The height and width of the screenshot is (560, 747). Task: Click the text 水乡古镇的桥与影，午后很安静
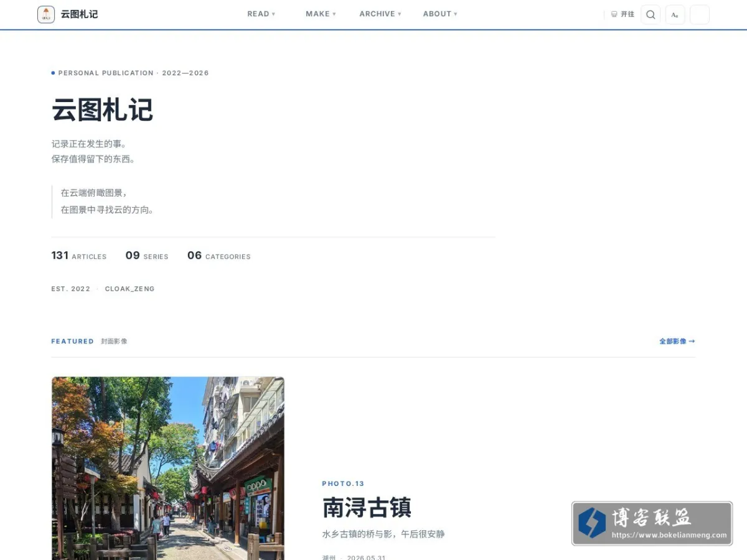383,534
